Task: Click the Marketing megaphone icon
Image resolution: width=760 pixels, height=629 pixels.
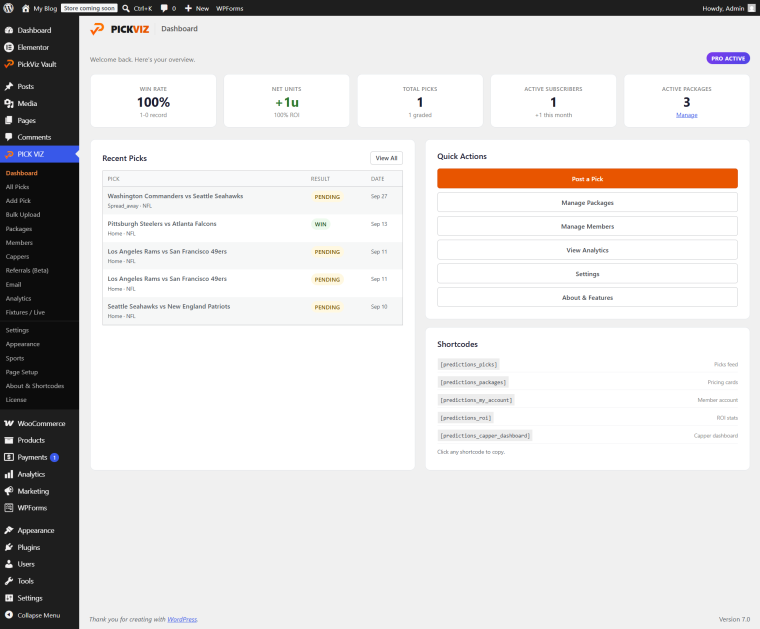Action: pyautogui.click(x=9, y=491)
